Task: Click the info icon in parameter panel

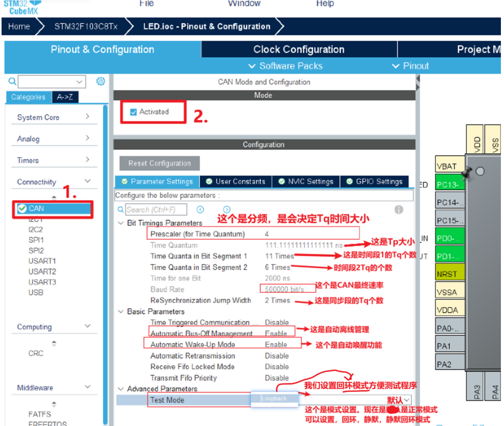Action: (399, 210)
